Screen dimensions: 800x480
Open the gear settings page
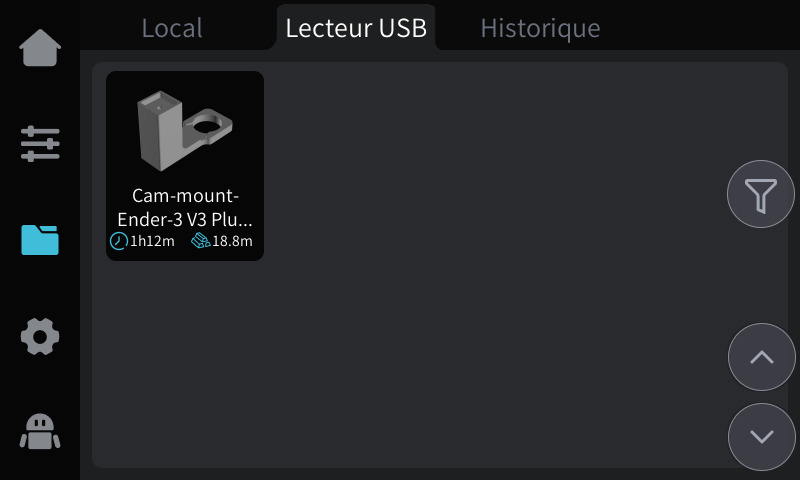tap(40, 337)
